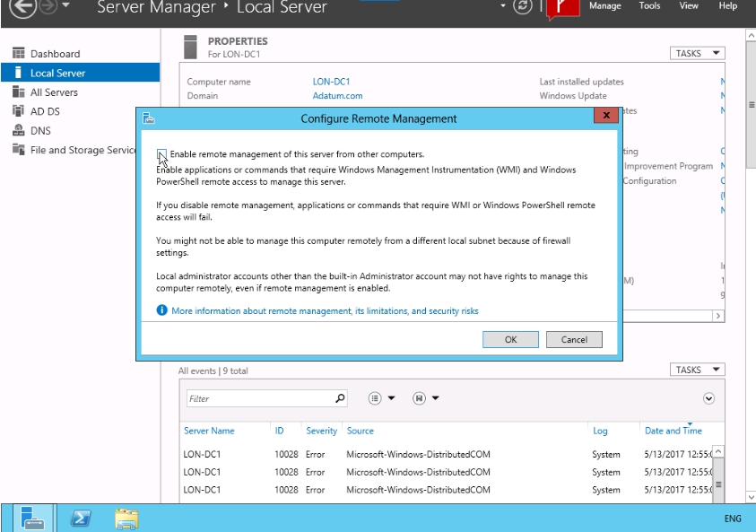
Task: Open the Properties TASKS dropdown
Action: pos(697,53)
